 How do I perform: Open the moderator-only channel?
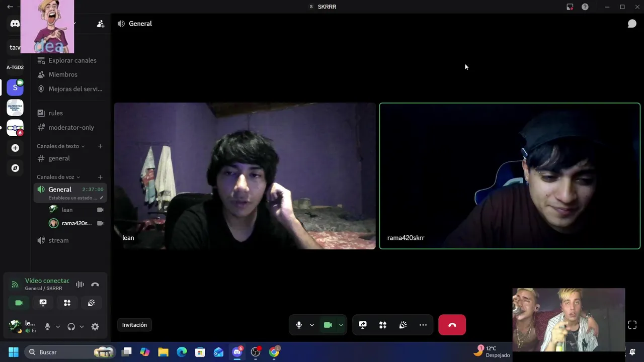click(70, 127)
